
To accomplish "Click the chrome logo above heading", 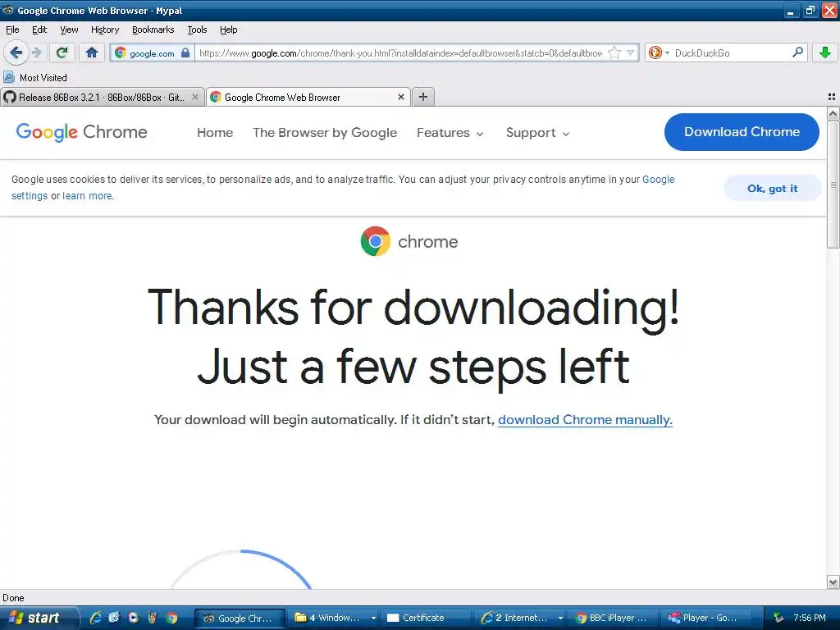I will (409, 241).
